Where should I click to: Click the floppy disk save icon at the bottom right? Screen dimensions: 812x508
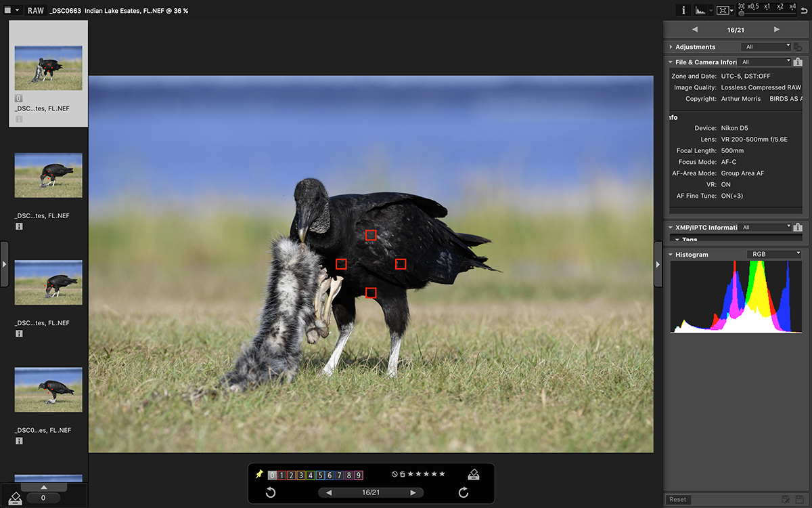coord(800,499)
